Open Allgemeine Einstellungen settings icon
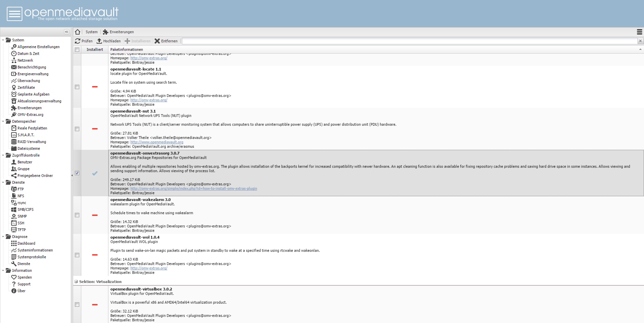This screenshot has width=644, height=323. [14, 47]
